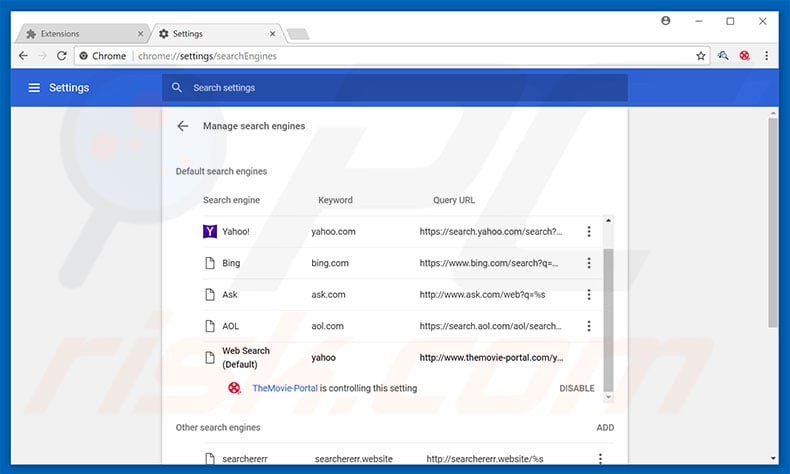This screenshot has width=790, height=474.
Task: Click the Default search engines heading
Action: (221, 171)
